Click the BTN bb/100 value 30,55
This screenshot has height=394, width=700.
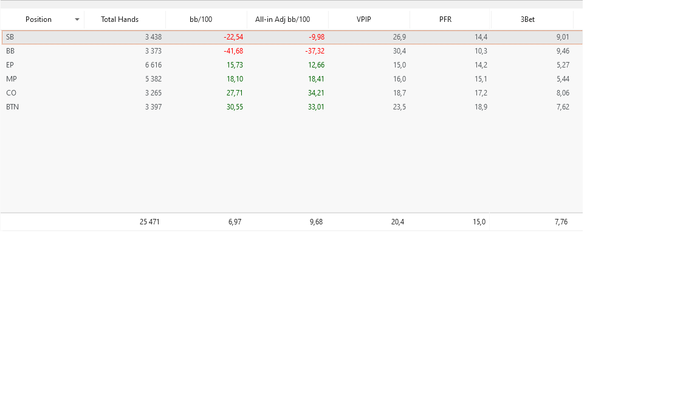pyautogui.click(x=235, y=107)
